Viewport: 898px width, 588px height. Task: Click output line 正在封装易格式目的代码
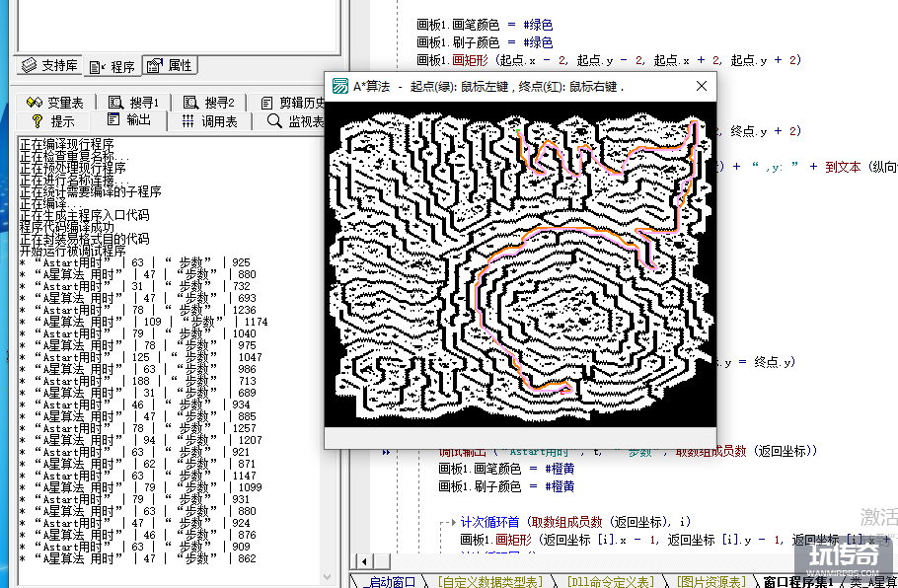[x=84, y=239]
